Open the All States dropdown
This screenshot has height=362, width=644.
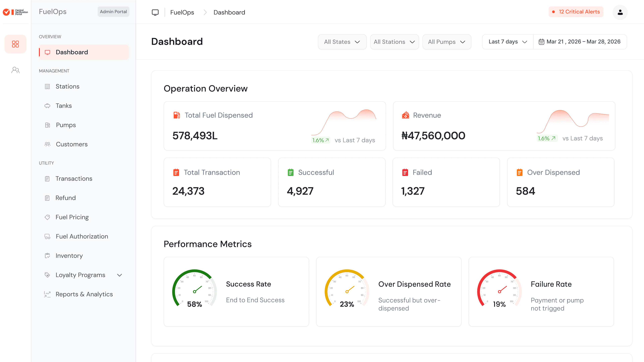point(342,42)
